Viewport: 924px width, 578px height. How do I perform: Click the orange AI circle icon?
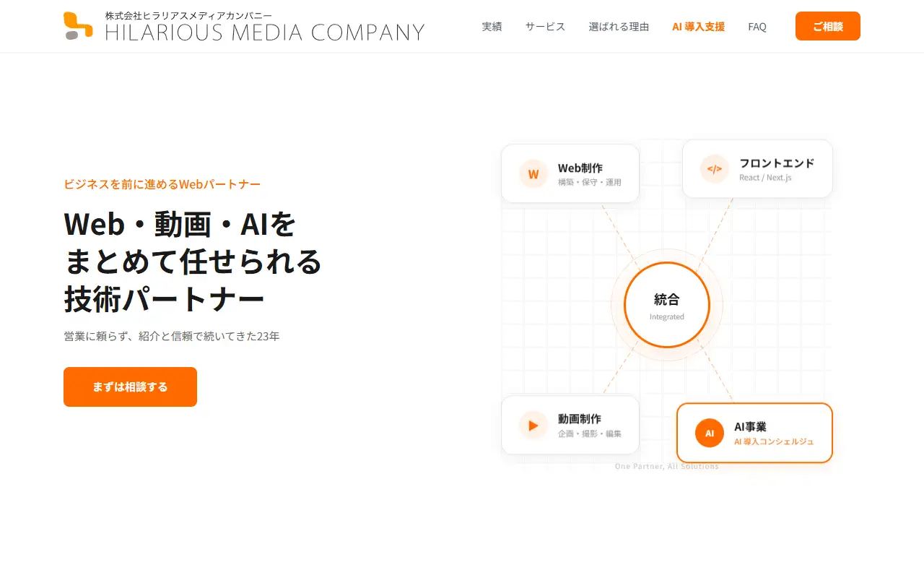(710, 433)
